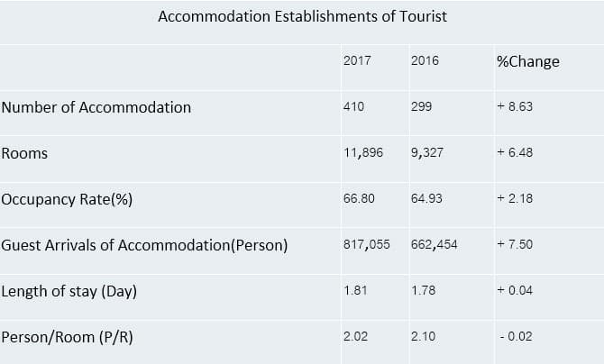Screen dimensions: 604x364
Task: Click the - 0.02 change value
Action: pos(517,336)
